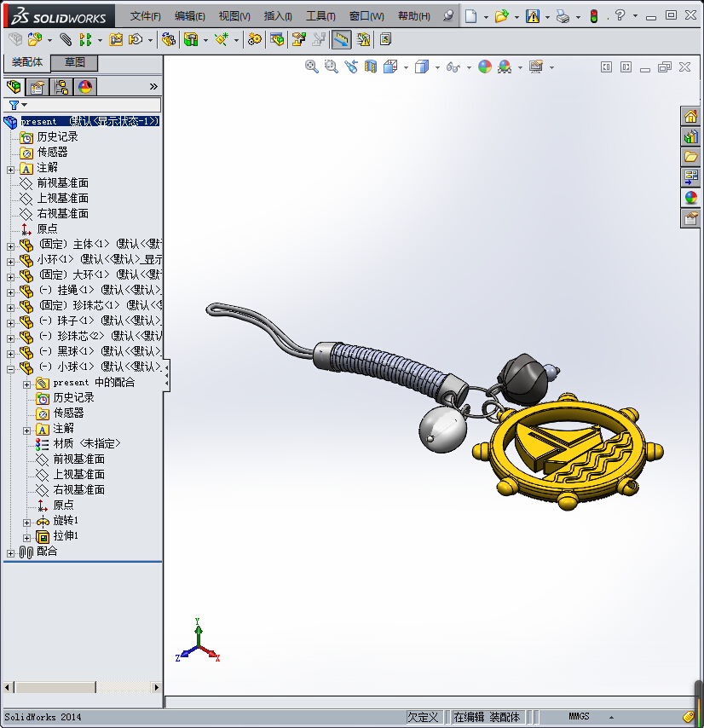Click the Open file folder icon
This screenshot has width=704, height=728.
(x=501, y=16)
